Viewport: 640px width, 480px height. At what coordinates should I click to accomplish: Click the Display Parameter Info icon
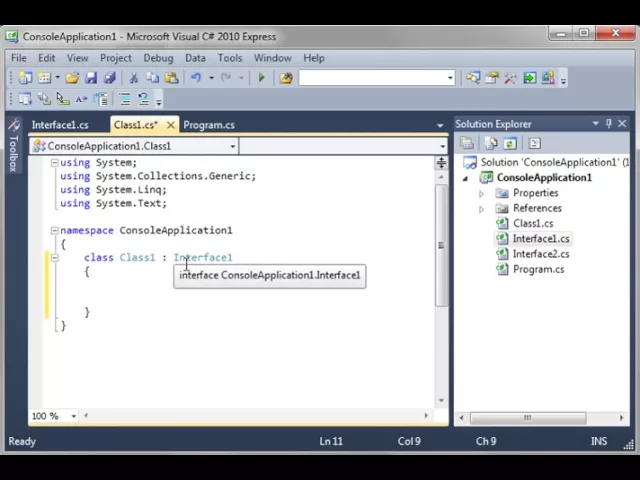(x=44, y=99)
